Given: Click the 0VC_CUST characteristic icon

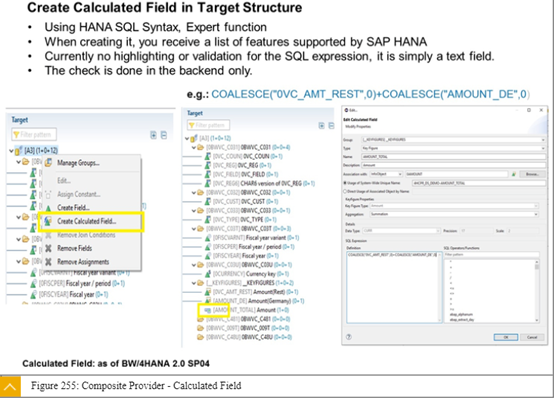Looking at the screenshot, I should 208,201.
